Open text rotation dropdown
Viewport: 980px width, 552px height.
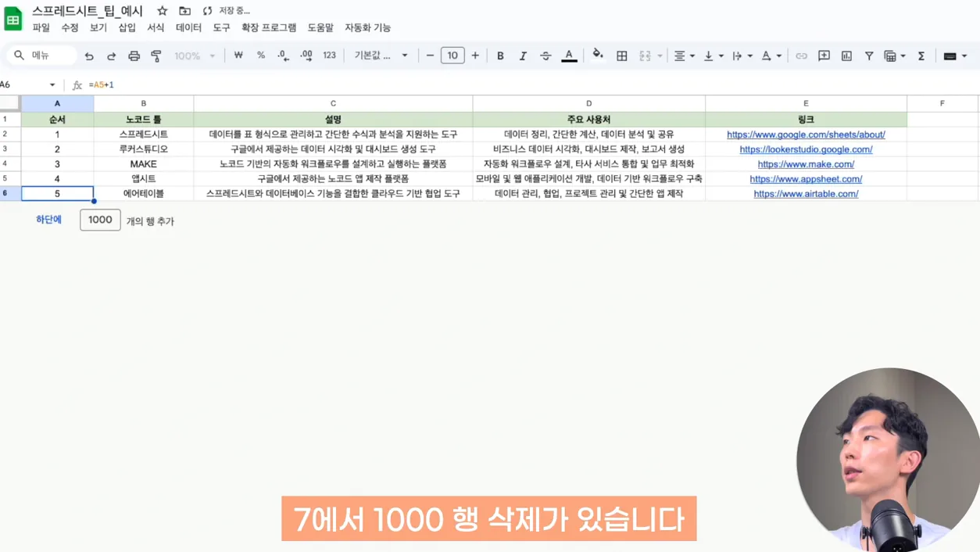coord(771,56)
